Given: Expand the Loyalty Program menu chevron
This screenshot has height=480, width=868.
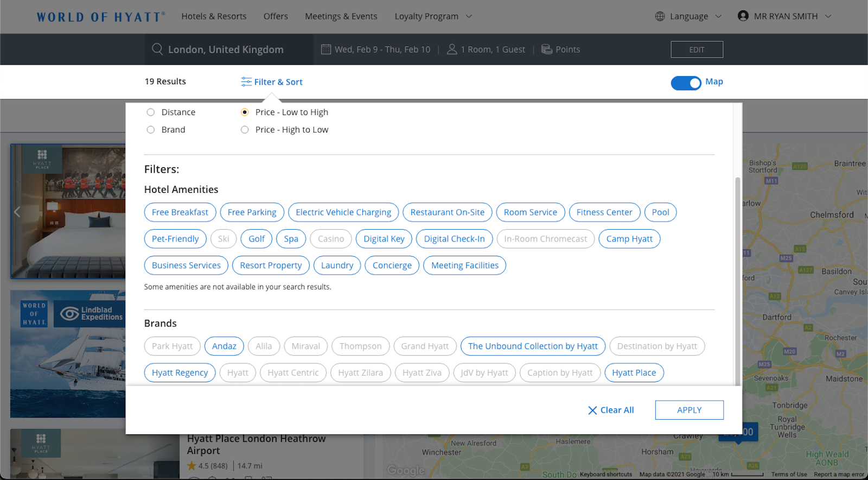Looking at the screenshot, I should tap(469, 16).
